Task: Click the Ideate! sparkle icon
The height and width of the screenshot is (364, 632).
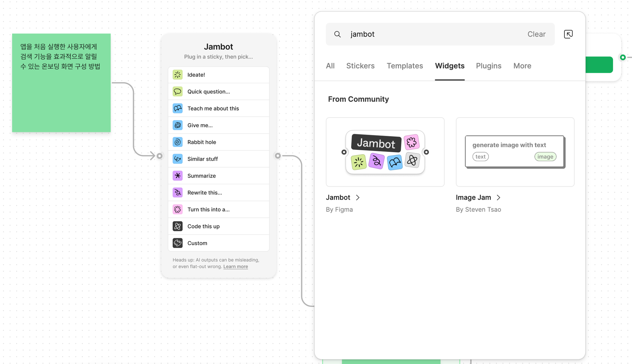Action: 178,75
